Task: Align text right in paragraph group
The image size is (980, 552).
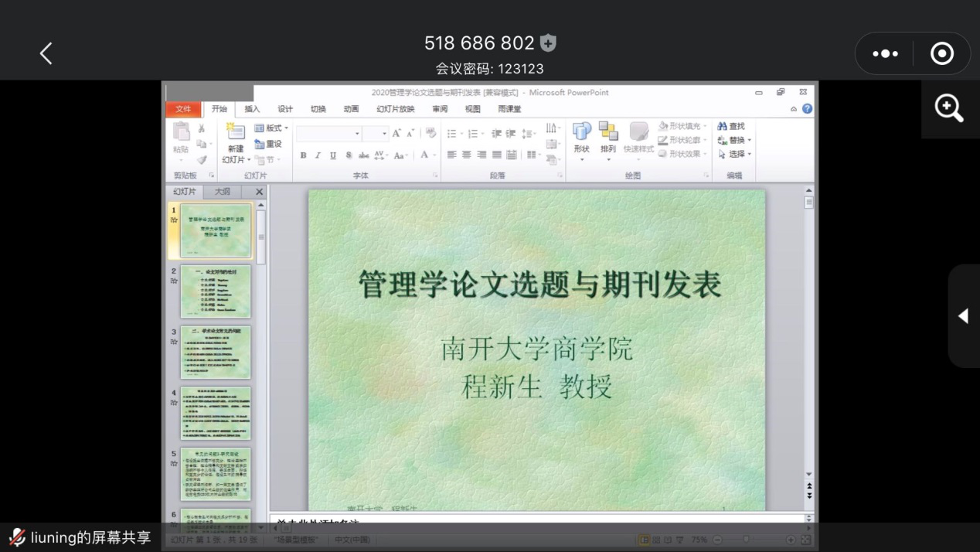Action: click(481, 155)
